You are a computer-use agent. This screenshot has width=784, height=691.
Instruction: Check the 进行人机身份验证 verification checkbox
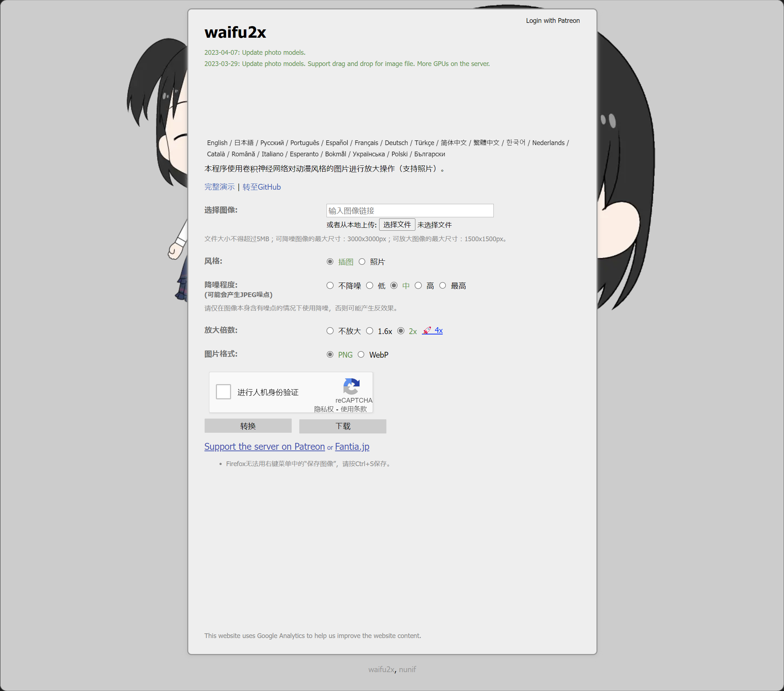(x=223, y=392)
